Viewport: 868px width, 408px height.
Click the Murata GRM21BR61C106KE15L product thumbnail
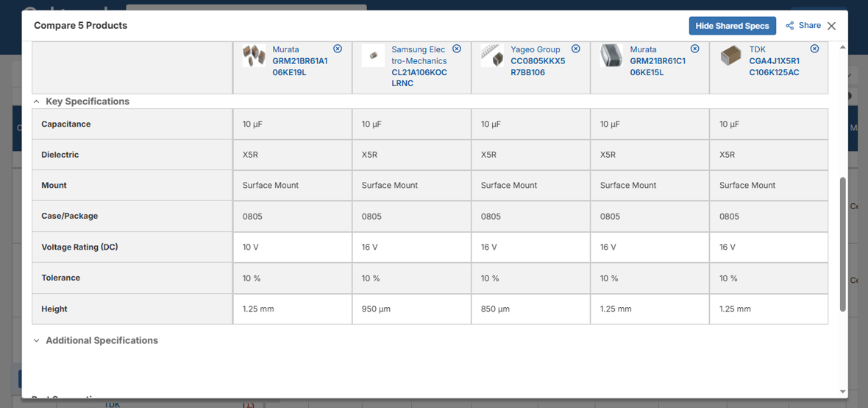coord(612,56)
